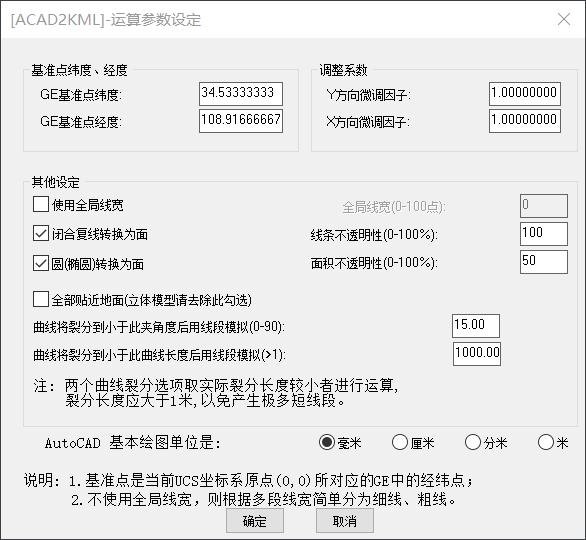Screen dimensions: 586x540
Task: Focus the GE基准点经度 input field
Action: (241, 121)
